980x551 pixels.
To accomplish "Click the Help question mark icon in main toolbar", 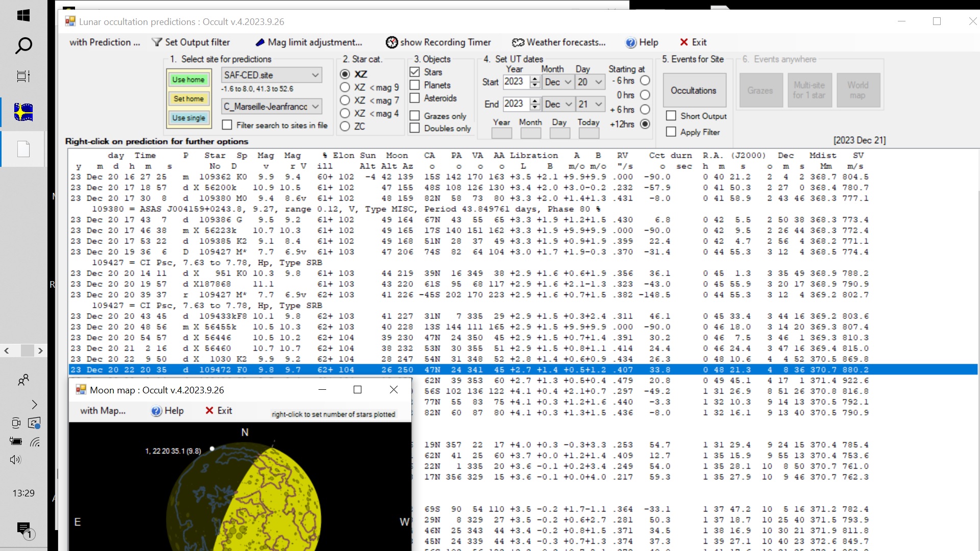I will [631, 42].
